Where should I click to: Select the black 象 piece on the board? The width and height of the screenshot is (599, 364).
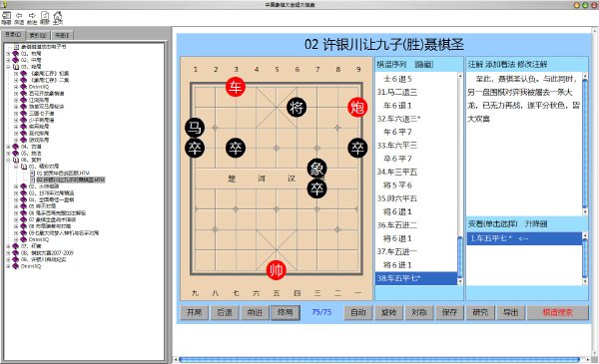(316, 169)
